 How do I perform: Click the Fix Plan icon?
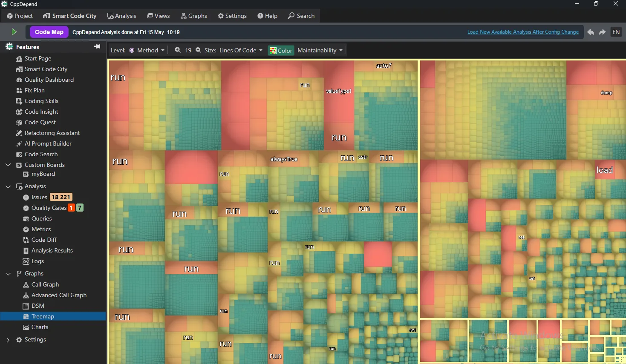pyautogui.click(x=19, y=91)
